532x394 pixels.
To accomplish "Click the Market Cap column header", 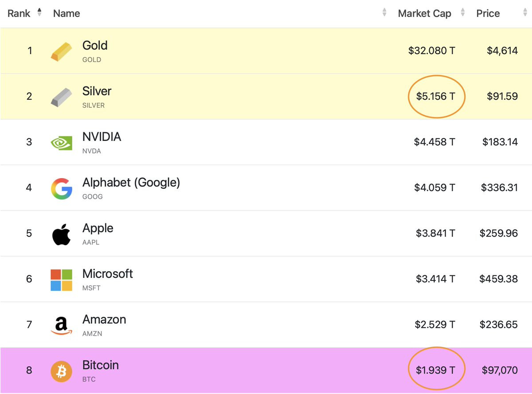I will point(424,14).
